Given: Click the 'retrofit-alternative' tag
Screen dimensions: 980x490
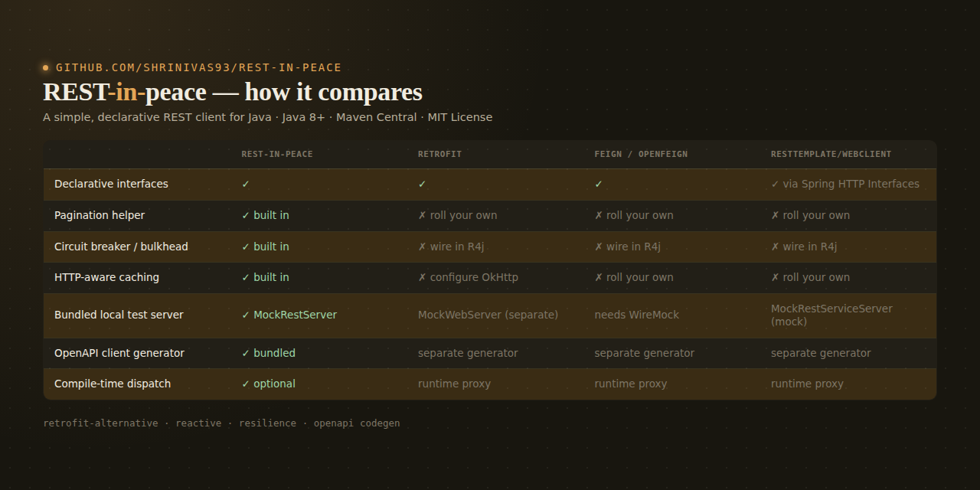Looking at the screenshot, I should pos(100,423).
